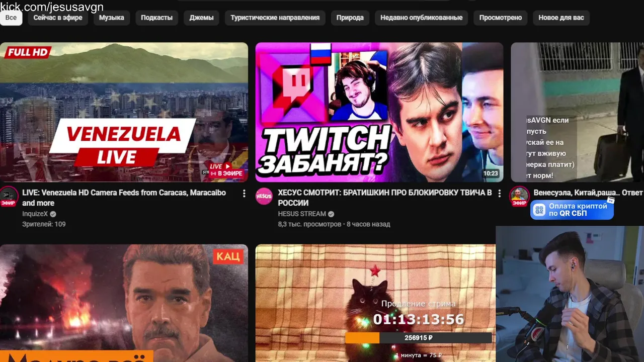Open the InquizeX channel avatar
This screenshot has height=362, width=644.
tap(9, 196)
